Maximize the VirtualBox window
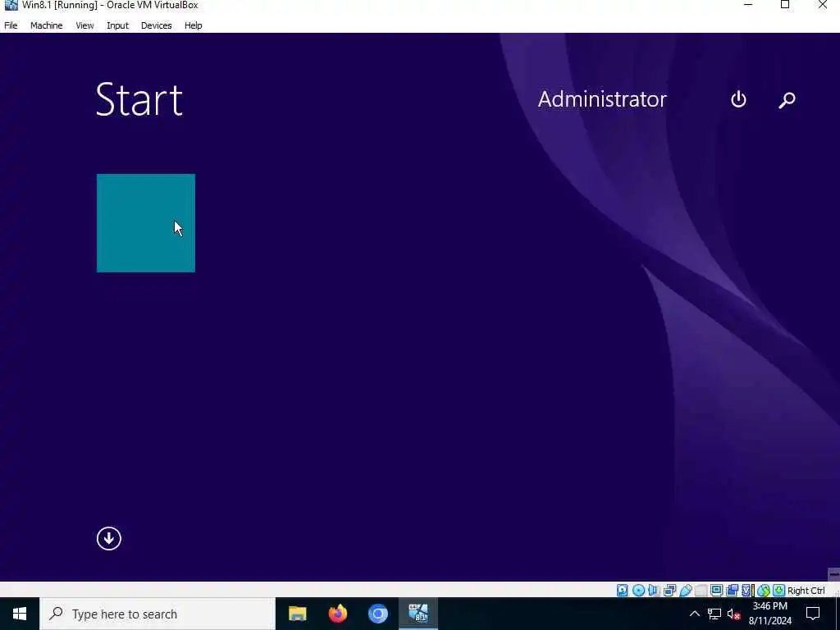This screenshot has height=630, width=840. click(785, 5)
